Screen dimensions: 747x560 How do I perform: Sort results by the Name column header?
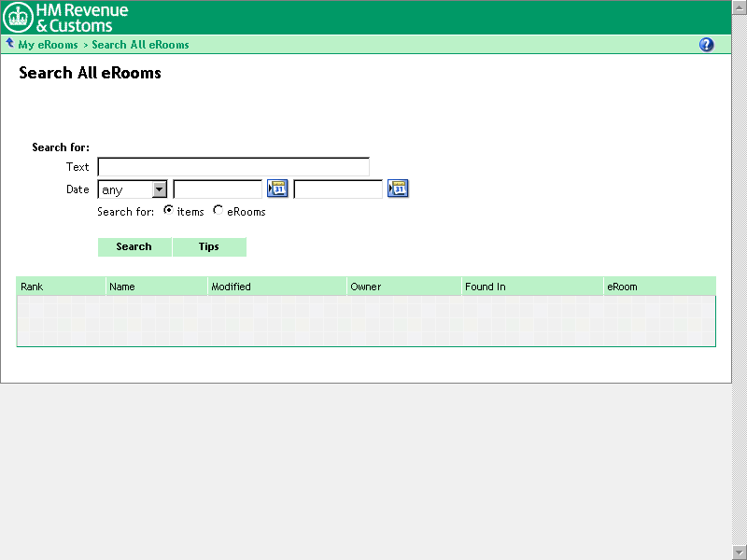pyautogui.click(x=122, y=287)
